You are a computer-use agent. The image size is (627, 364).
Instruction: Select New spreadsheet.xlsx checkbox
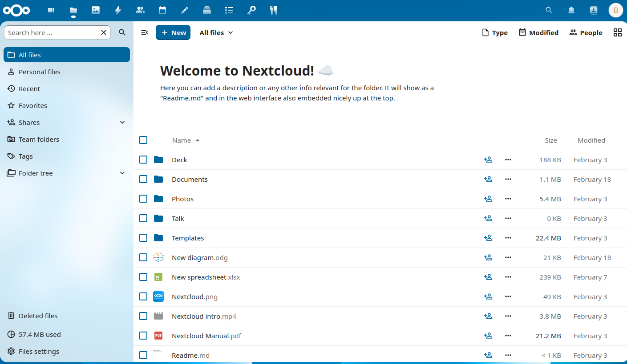[x=143, y=277]
